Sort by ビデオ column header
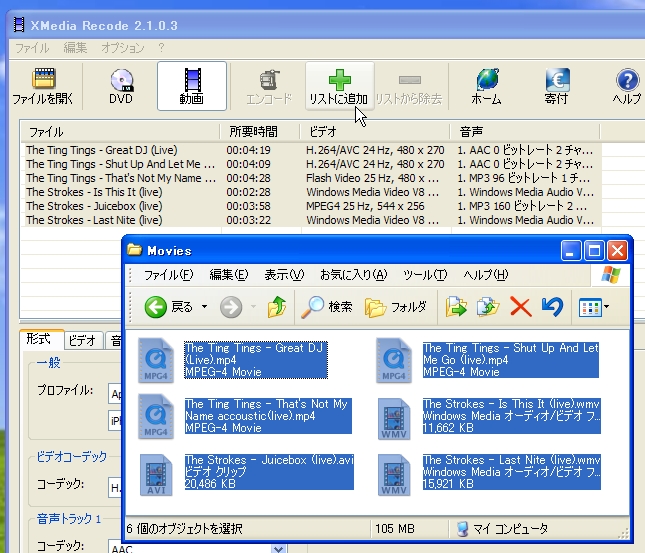The width and height of the screenshot is (645, 553). click(x=375, y=132)
